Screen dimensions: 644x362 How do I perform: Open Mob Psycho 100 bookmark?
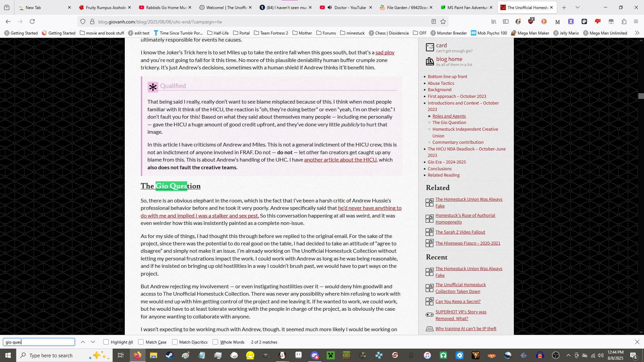(489, 33)
